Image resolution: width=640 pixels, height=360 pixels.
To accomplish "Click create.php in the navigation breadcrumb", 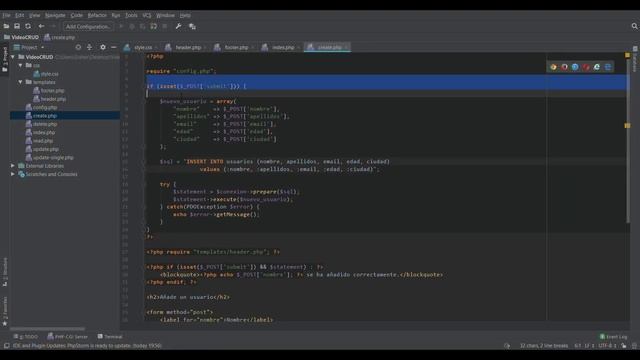I will 60,37.
